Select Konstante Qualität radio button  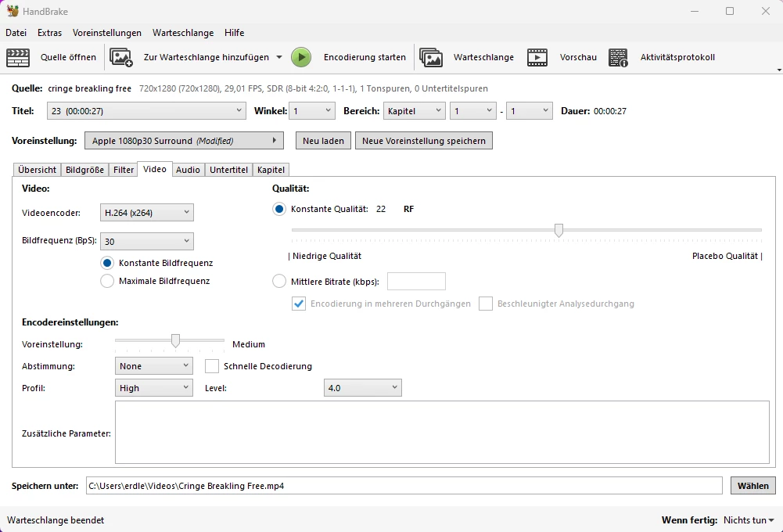[279, 209]
